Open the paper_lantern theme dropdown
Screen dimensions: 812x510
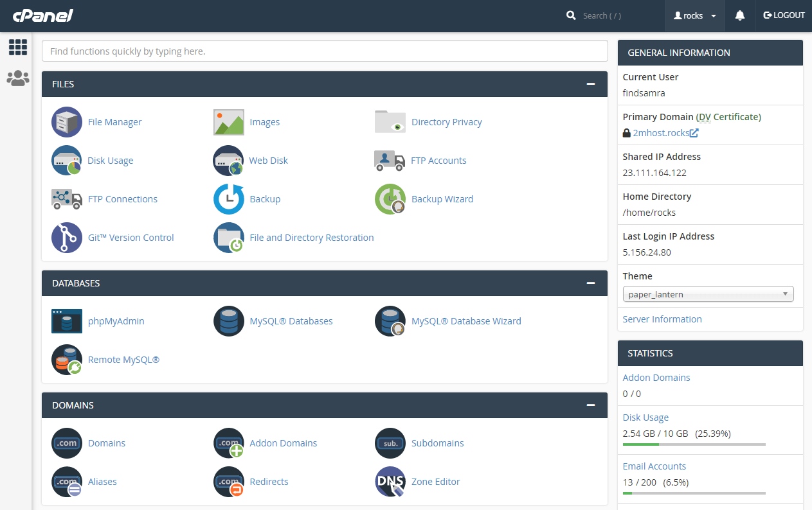708,294
